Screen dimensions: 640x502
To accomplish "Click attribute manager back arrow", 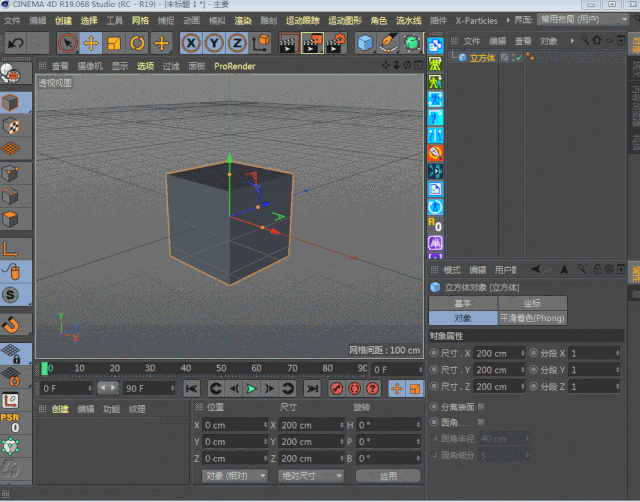I will tap(536, 269).
